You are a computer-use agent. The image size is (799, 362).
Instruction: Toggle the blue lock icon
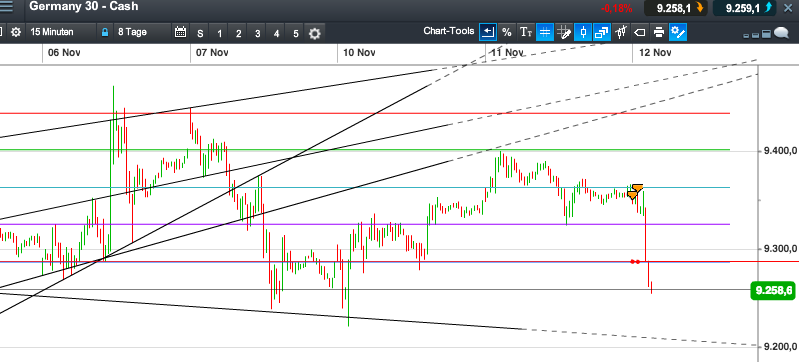point(105,32)
